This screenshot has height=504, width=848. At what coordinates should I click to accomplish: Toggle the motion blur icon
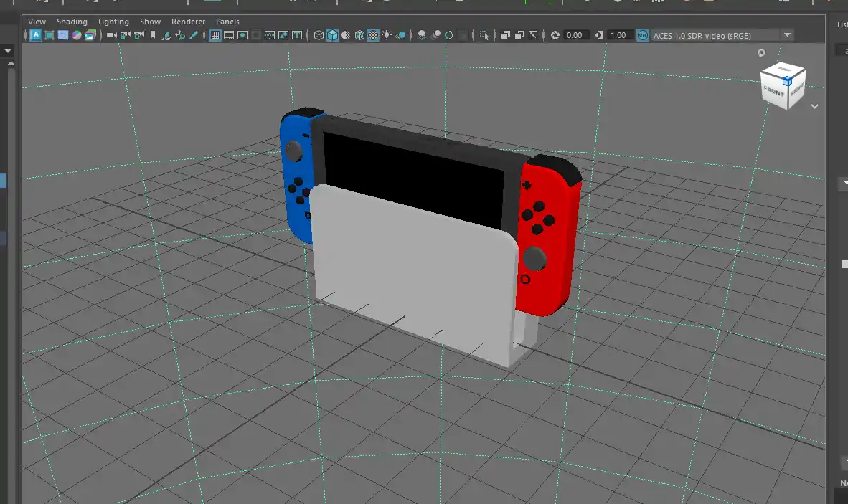point(436,35)
